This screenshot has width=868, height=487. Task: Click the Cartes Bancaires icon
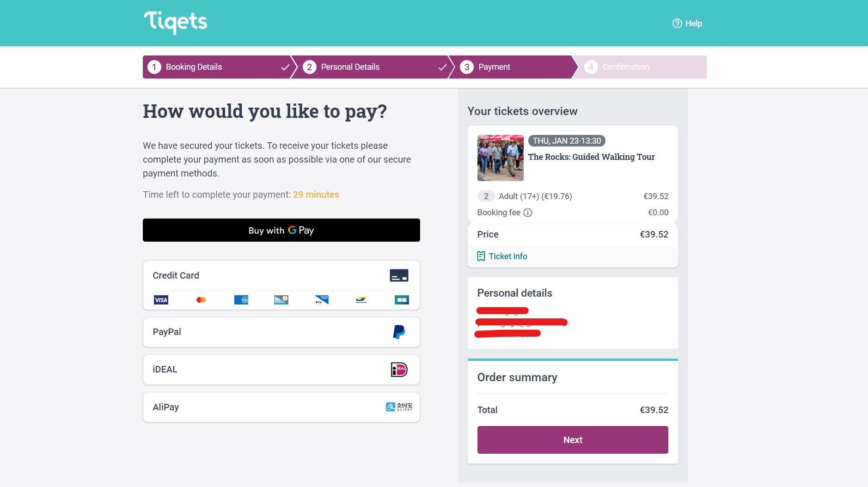402,300
